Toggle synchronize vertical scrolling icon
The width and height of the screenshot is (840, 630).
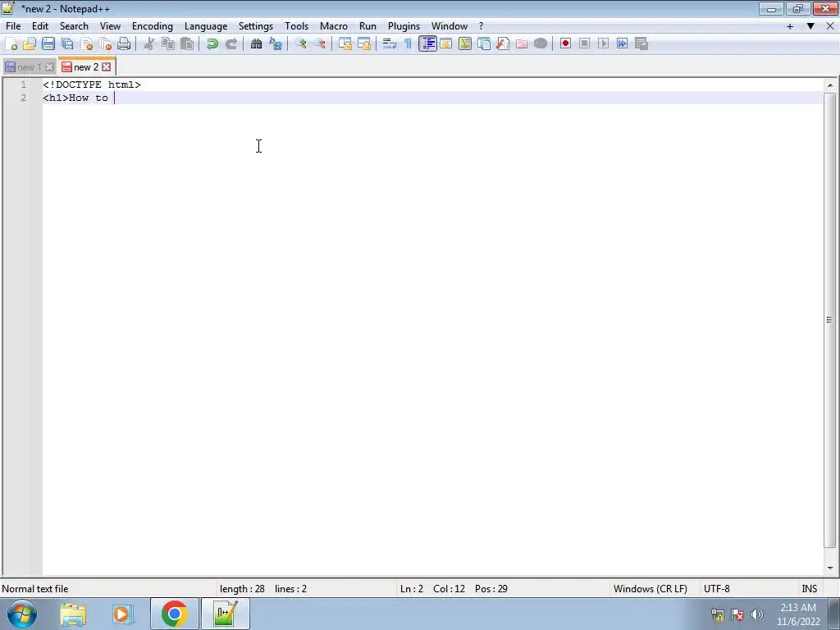(345, 44)
